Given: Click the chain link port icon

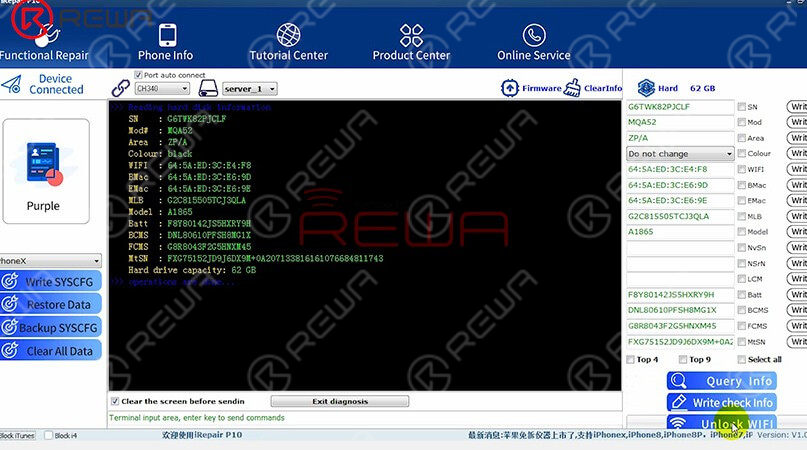Looking at the screenshot, I should 120,88.
